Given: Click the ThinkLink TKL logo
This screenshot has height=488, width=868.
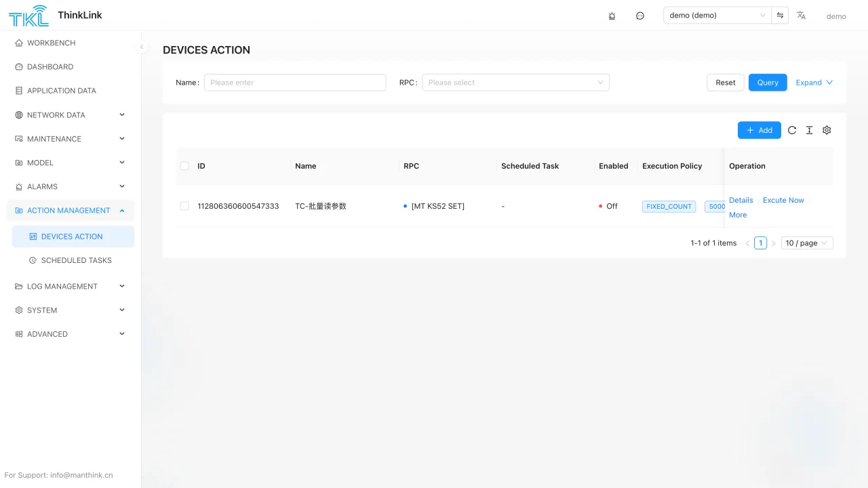Looking at the screenshot, I should [x=28, y=16].
